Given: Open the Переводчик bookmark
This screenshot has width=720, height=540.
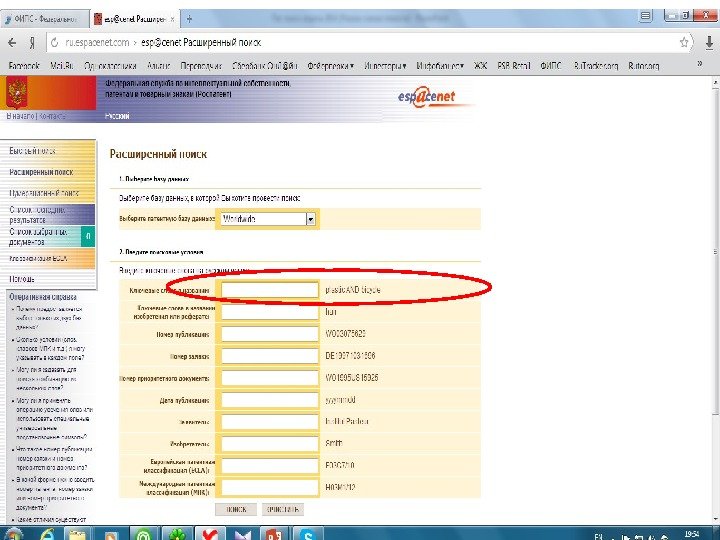Looking at the screenshot, I should click(x=201, y=66).
